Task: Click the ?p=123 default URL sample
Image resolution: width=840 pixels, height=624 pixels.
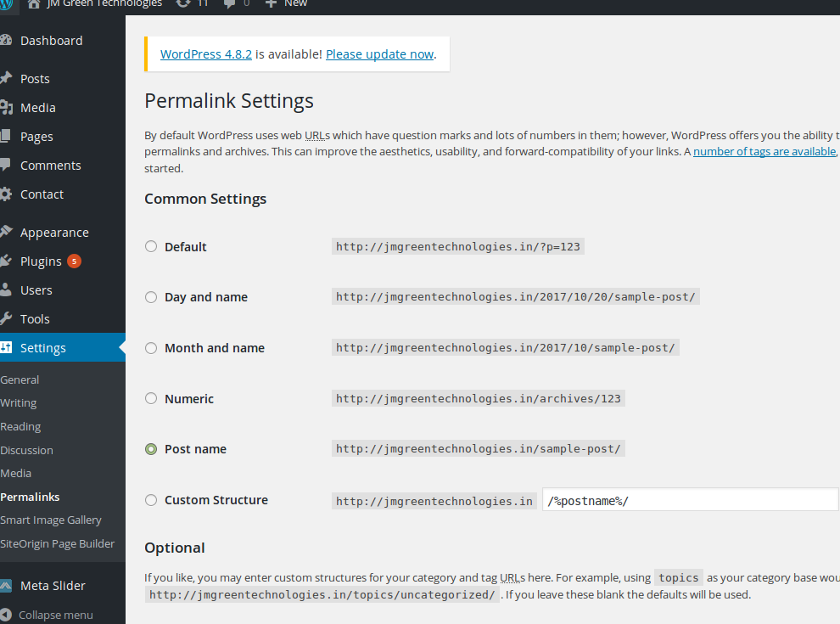Action: pos(458,246)
